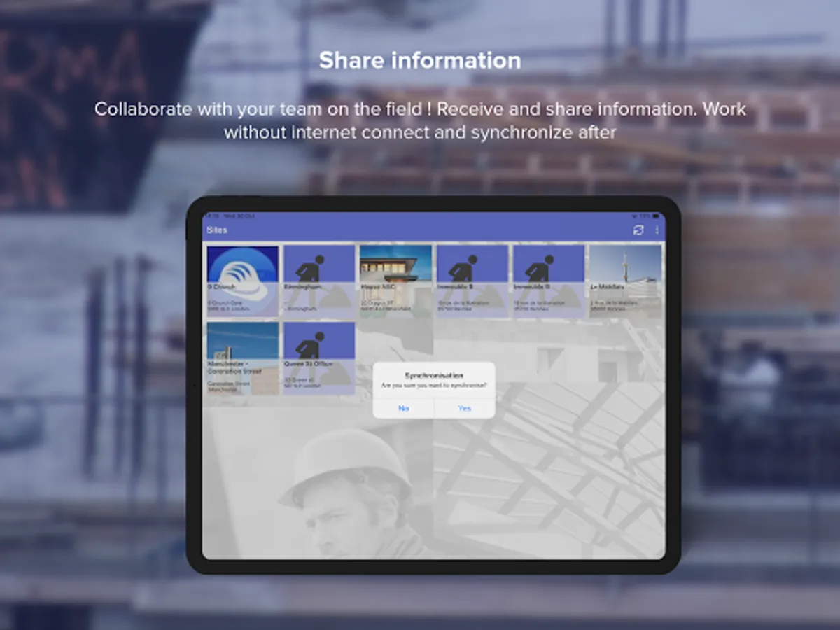Open the site tile showing a modern house photo
Viewport: 840px width, 630px height.
click(x=395, y=281)
